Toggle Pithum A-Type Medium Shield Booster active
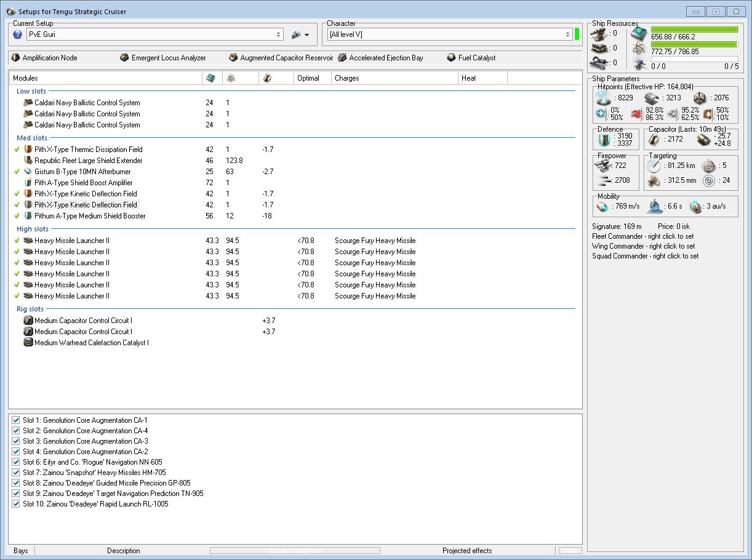This screenshot has width=752, height=560. coord(17,216)
